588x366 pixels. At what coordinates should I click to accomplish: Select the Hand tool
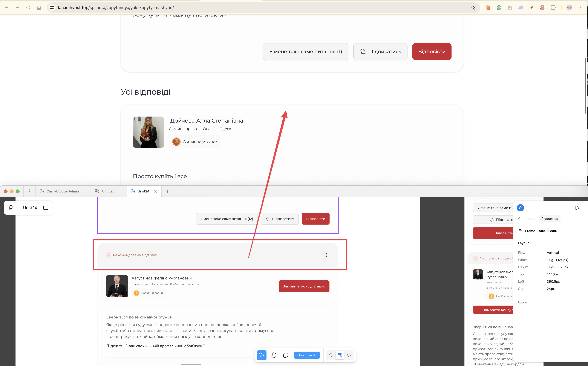coord(273,355)
